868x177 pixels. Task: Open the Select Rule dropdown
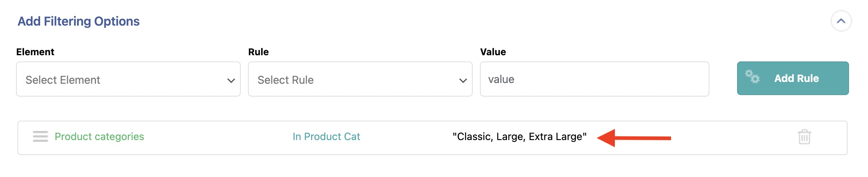(x=360, y=79)
